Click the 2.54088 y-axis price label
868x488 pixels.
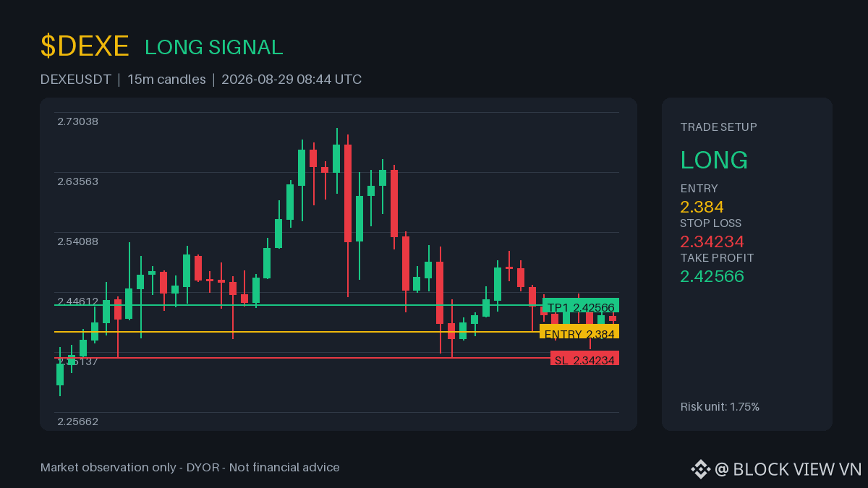point(77,241)
